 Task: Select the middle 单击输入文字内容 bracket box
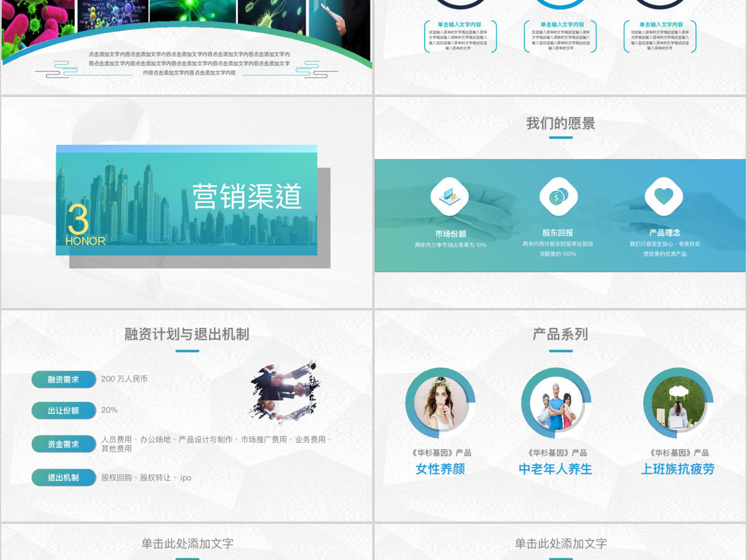pos(560,36)
